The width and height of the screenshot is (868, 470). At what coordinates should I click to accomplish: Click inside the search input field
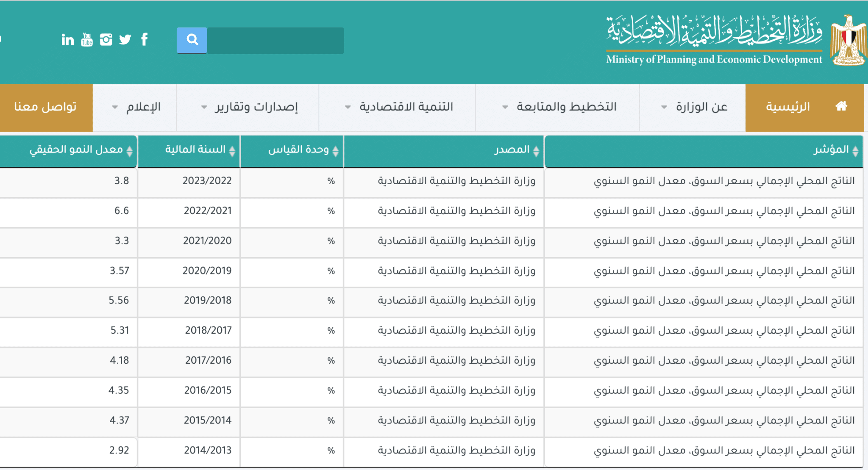[x=275, y=40]
